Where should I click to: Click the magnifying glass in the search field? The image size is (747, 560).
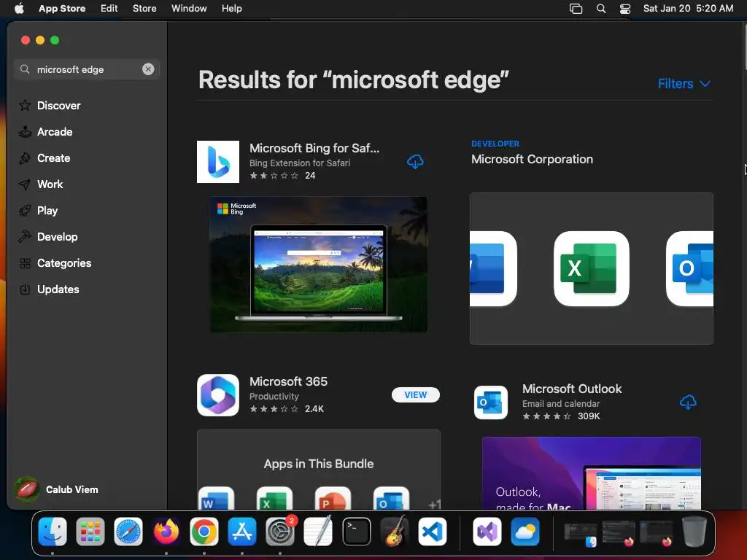pyautogui.click(x=25, y=69)
